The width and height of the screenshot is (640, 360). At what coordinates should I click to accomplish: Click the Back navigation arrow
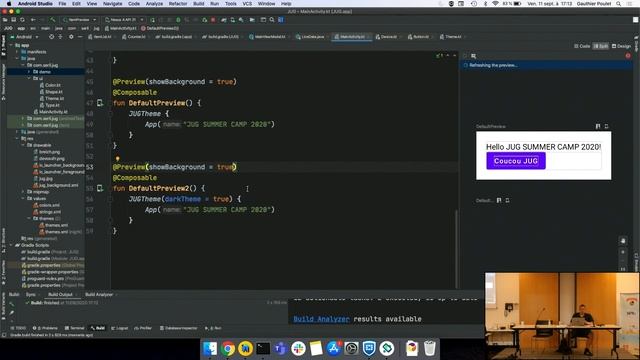coord(33,20)
